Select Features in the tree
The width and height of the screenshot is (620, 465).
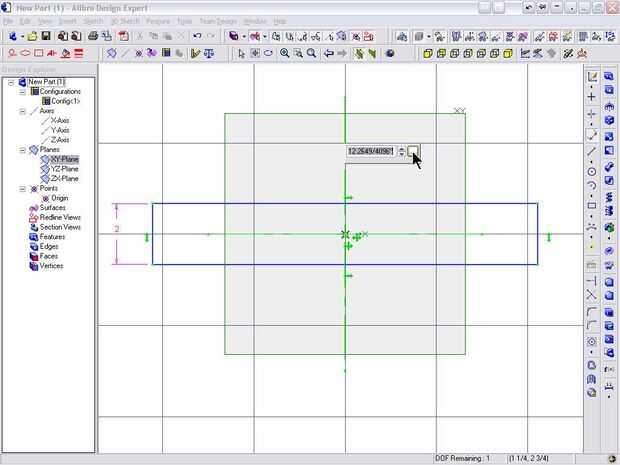click(52, 237)
